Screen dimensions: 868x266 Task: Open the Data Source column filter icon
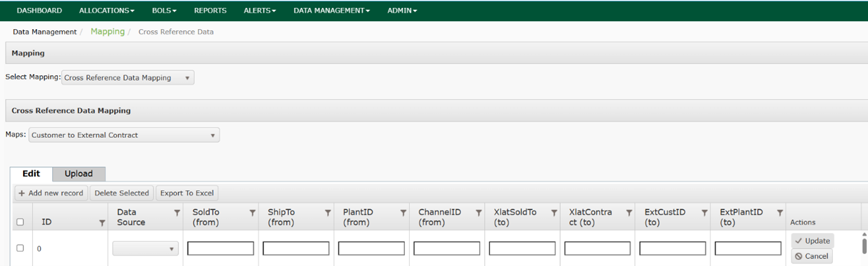(177, 213)
